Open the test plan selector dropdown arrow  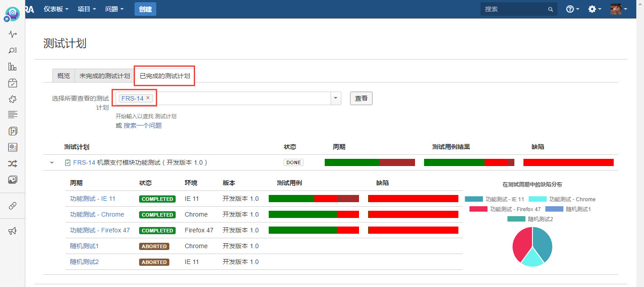tap(336, 98)
